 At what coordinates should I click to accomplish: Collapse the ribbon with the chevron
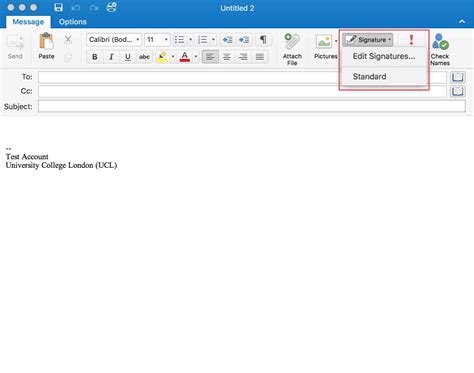pos(462,22)
